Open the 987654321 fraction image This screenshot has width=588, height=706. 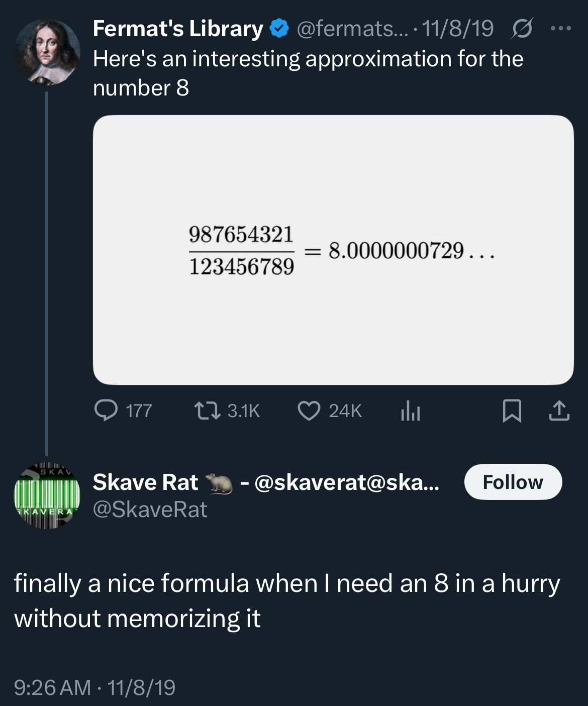(333, 250)
